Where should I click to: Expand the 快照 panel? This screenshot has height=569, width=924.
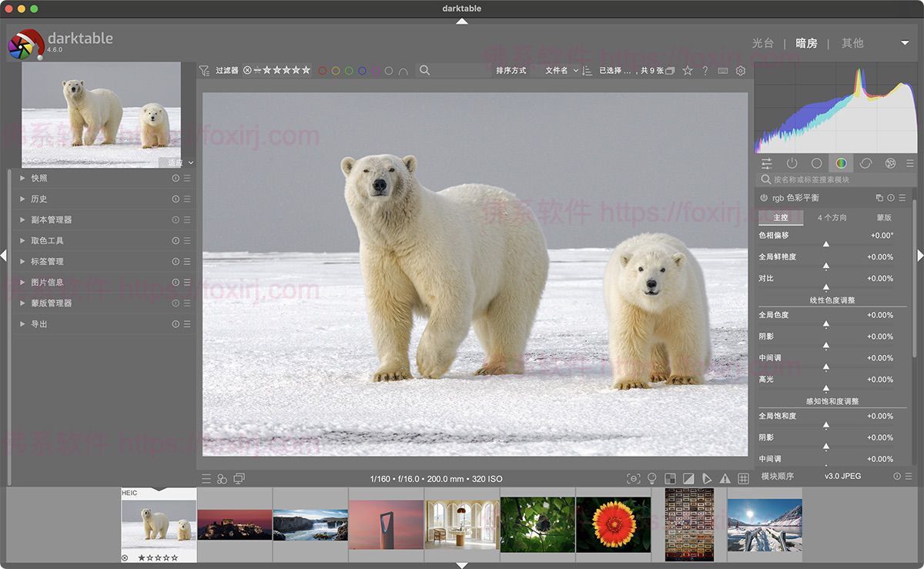39,178
